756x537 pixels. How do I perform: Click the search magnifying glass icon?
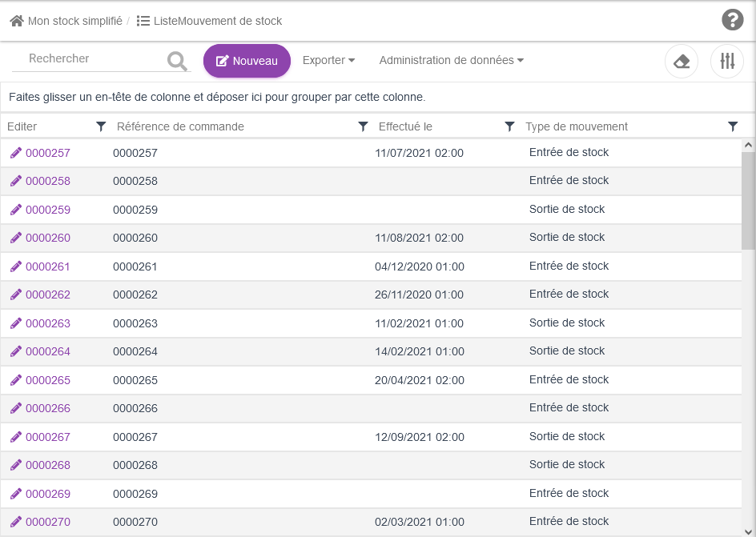[x=177, y=61]
